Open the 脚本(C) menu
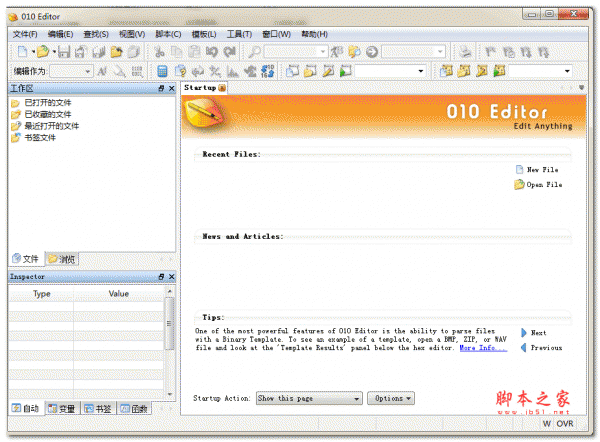 point(168,34)
